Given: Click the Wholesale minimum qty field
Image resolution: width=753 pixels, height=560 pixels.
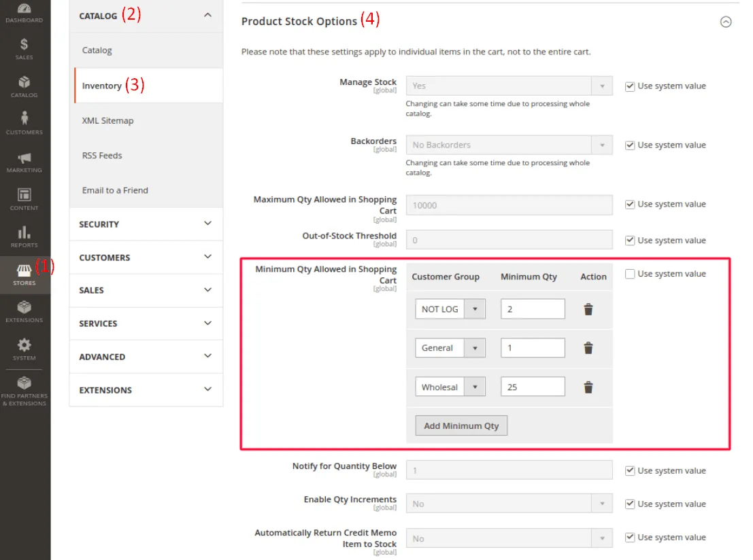Looking at the screenshot, I should coord(533,387).
